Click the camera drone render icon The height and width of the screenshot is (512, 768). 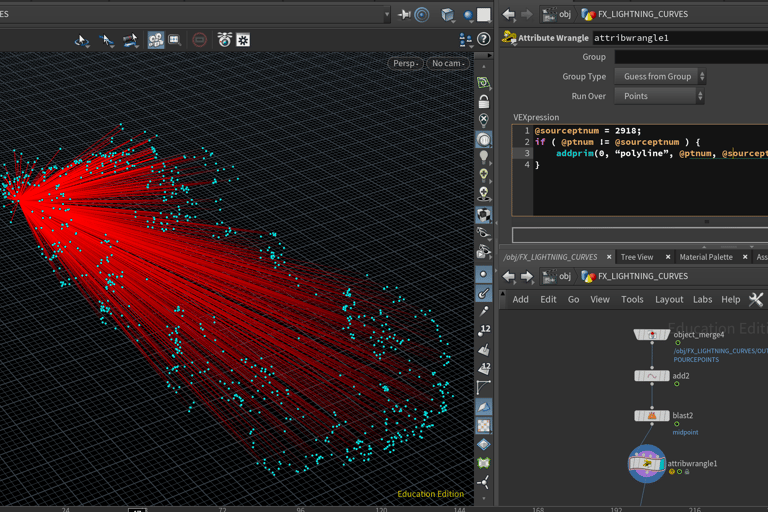point(225,40)
